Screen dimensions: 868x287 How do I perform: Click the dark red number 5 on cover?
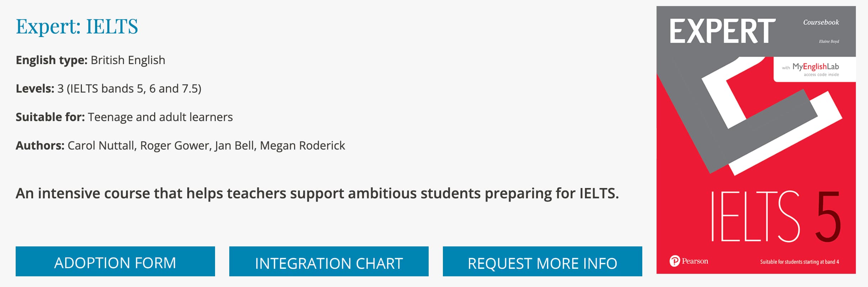[x=828, y=216]
